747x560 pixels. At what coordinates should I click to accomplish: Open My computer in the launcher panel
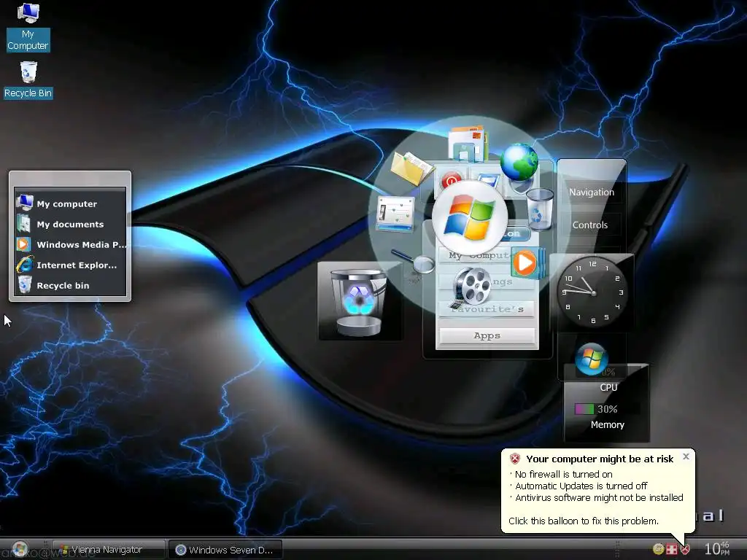coord(71,204)
